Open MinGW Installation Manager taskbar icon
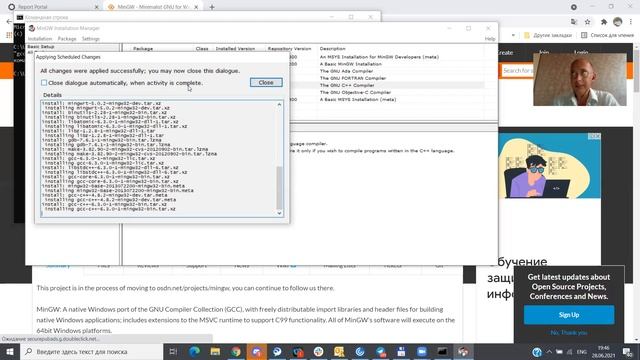This screenshot has width=640, height=360. (x=463, y=351)
